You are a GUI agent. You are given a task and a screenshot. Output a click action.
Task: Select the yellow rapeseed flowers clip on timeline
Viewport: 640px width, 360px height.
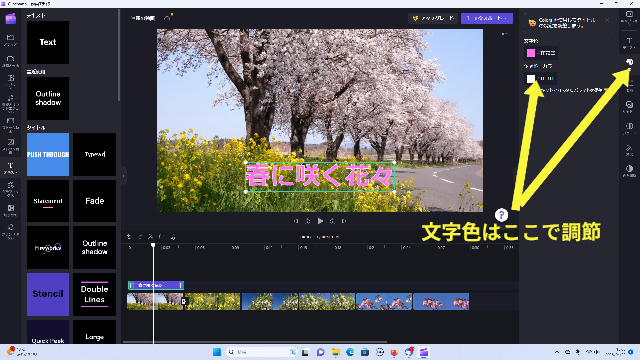213,301
